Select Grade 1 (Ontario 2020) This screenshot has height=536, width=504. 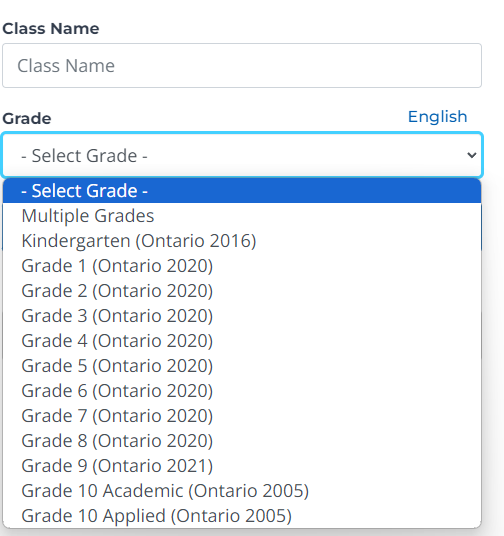pyautogui.click(x=242, y=266)
